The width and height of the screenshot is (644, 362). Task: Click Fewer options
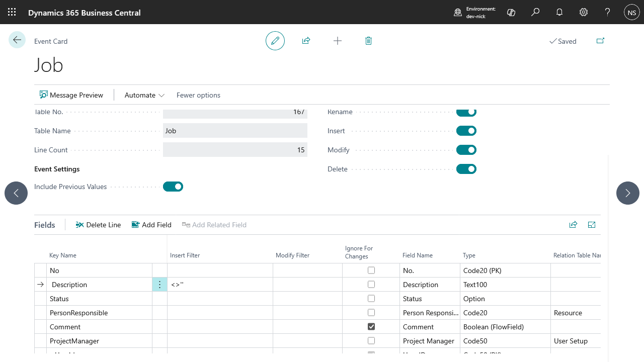pyautogui.click(x=198, y=95)
